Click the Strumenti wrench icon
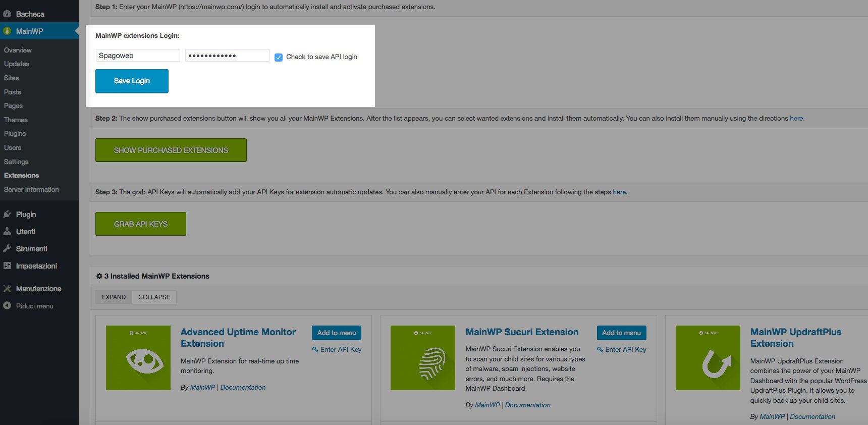This screenshot has height=425, width=868. (7, 248)
